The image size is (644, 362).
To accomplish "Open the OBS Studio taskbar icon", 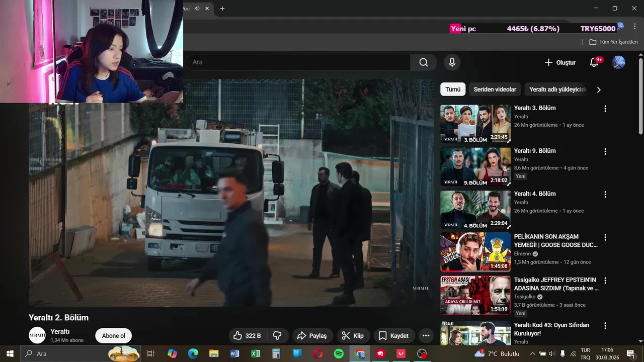I will pos(422,354).
